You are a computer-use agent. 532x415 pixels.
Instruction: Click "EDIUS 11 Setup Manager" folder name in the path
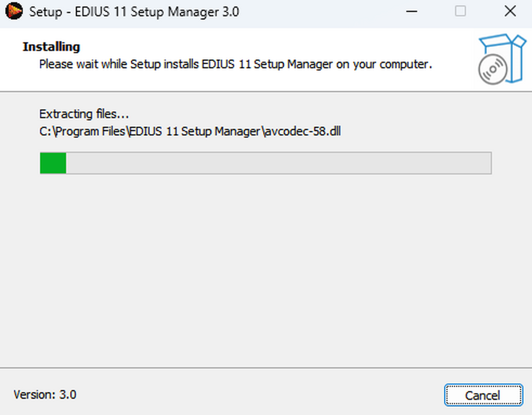pos(194,132)
